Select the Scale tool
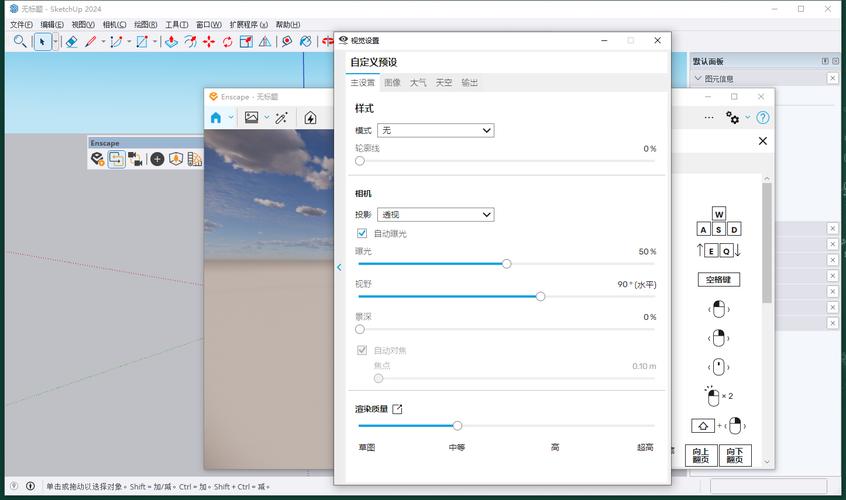Screen dimensions: 846x500 pyautogui.click(x=246, y=42)
